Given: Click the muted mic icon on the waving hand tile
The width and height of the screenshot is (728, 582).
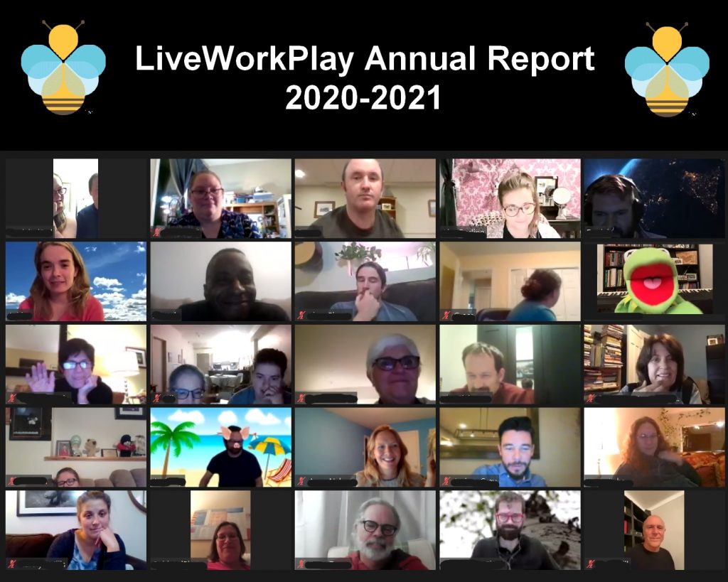Looking at the screenshot, I should [x=12, y=398].
